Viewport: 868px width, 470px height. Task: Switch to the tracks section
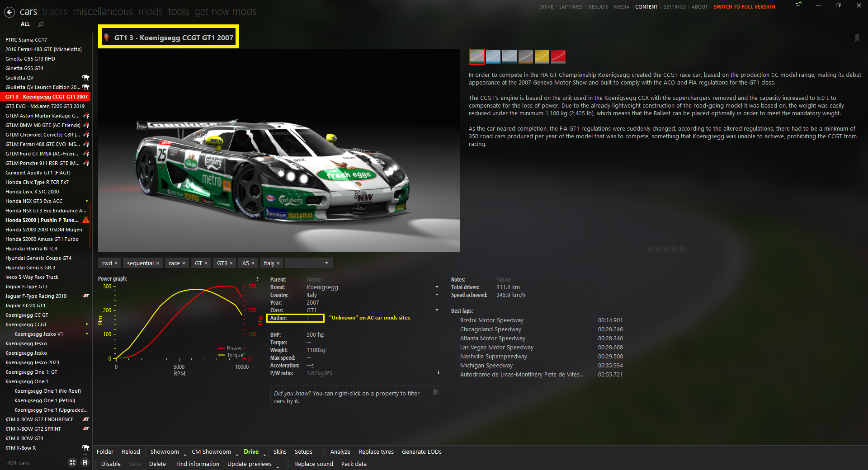pos(55,11)
